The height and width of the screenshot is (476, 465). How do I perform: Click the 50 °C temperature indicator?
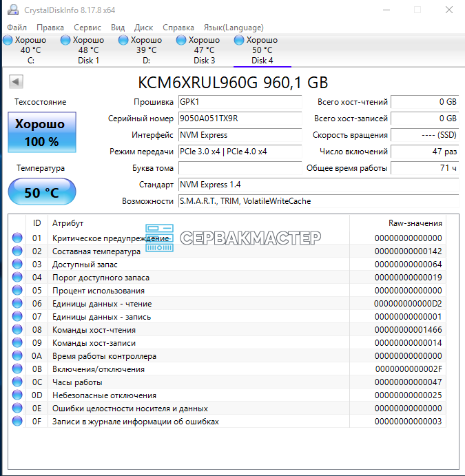pos(42,192)
